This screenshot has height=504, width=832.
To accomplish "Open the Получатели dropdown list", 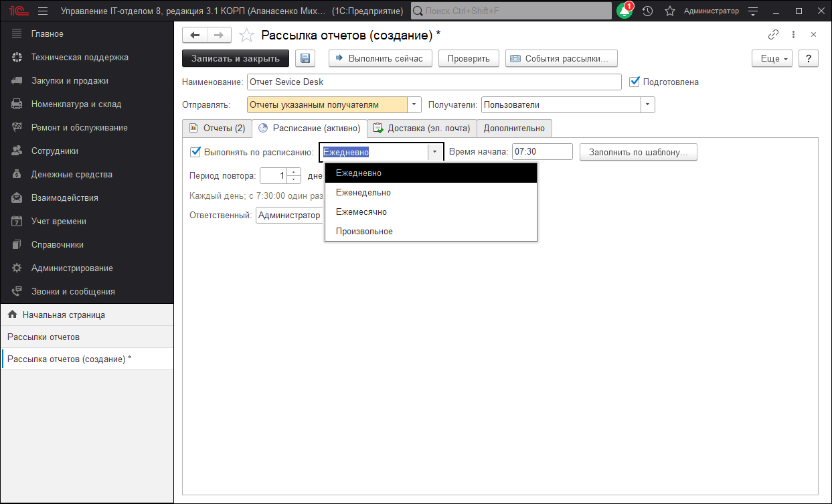I will click(x=647, y=105).
